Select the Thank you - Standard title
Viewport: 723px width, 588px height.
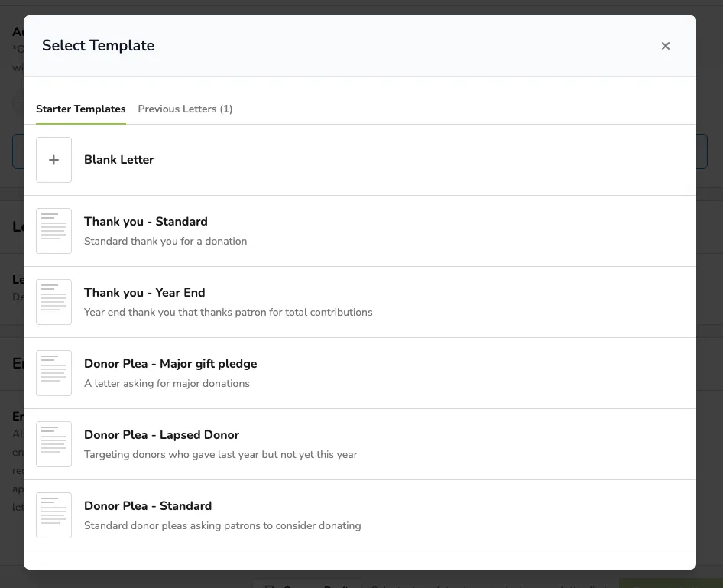click(x=146, y=222)
